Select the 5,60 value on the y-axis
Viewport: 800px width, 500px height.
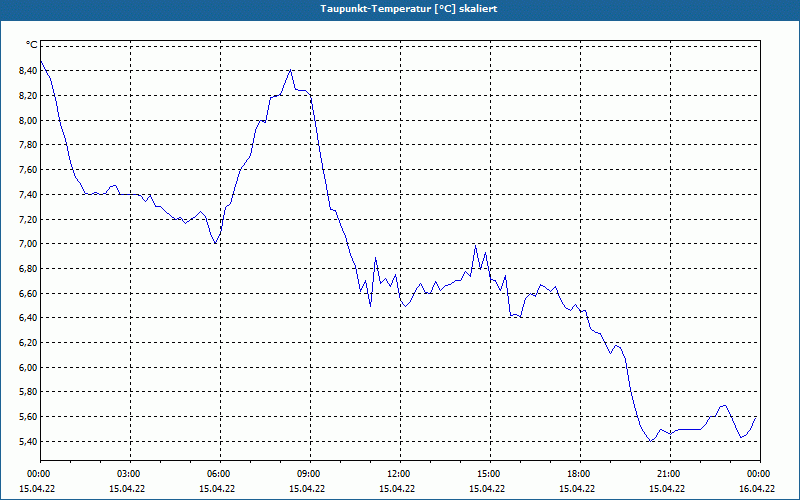[x=28, y=417]
